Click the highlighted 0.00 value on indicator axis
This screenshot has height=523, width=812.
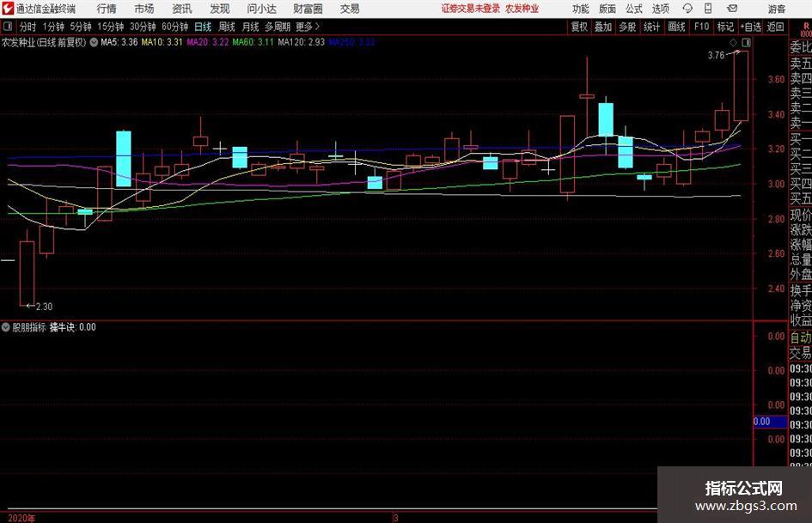770,422
